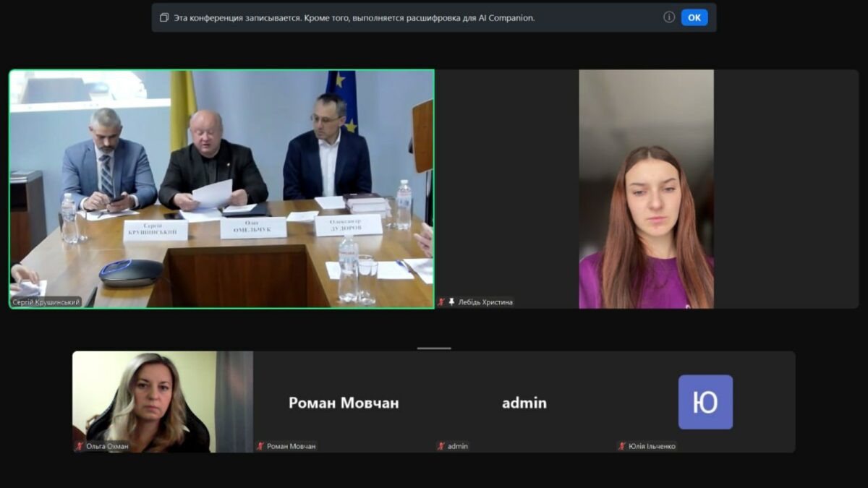Screen dimensions: 868x488
Task: Click muted mic icon beside admin label
Action: click(441, 446)
